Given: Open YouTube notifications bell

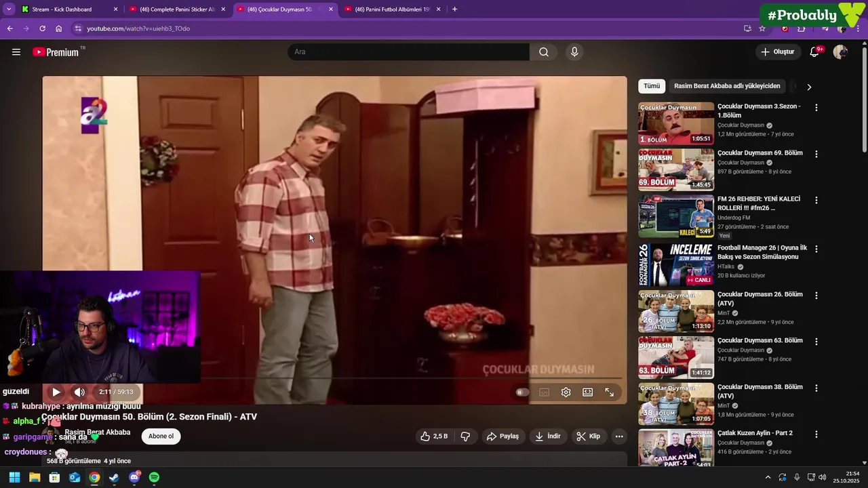Looking at the screenshot, I should (x=815, y=52).
